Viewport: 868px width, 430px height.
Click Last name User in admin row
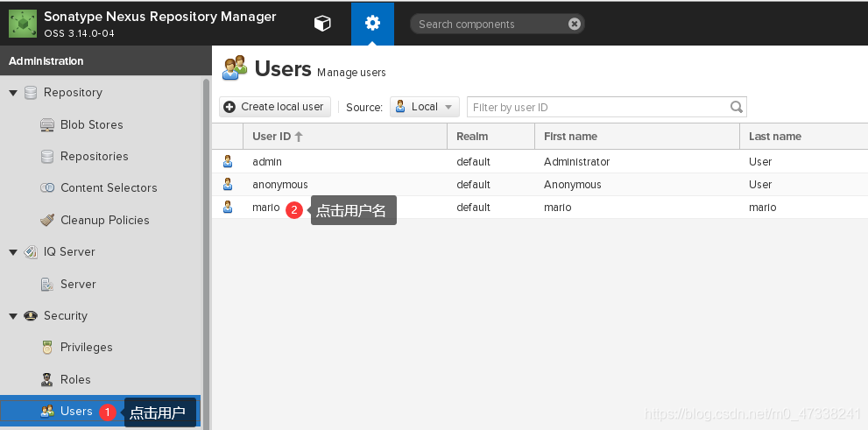tap(760, 162)
